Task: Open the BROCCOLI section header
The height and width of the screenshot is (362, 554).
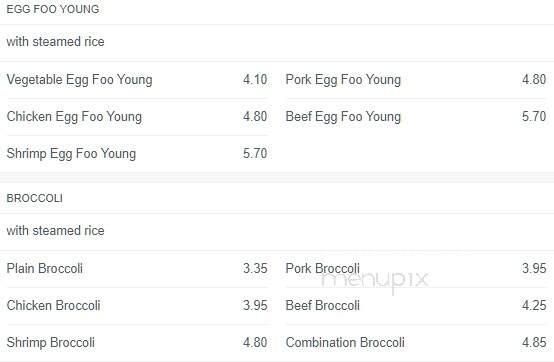Action: 35,198
